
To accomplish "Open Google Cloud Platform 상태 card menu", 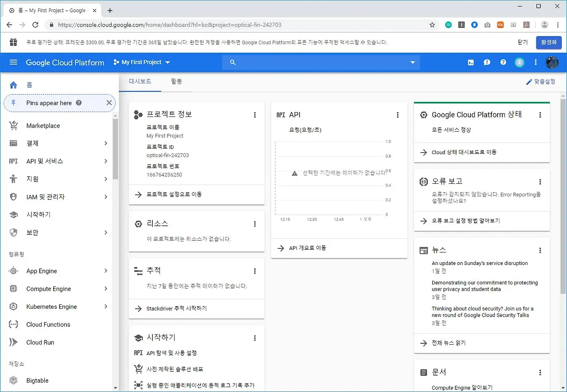I will pos(540,115).
